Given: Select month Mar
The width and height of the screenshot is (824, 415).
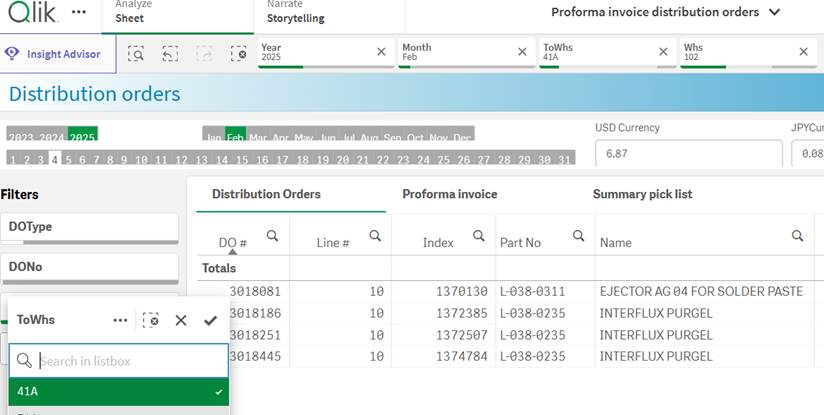Looking at the screenshot, I should point(258,134).
